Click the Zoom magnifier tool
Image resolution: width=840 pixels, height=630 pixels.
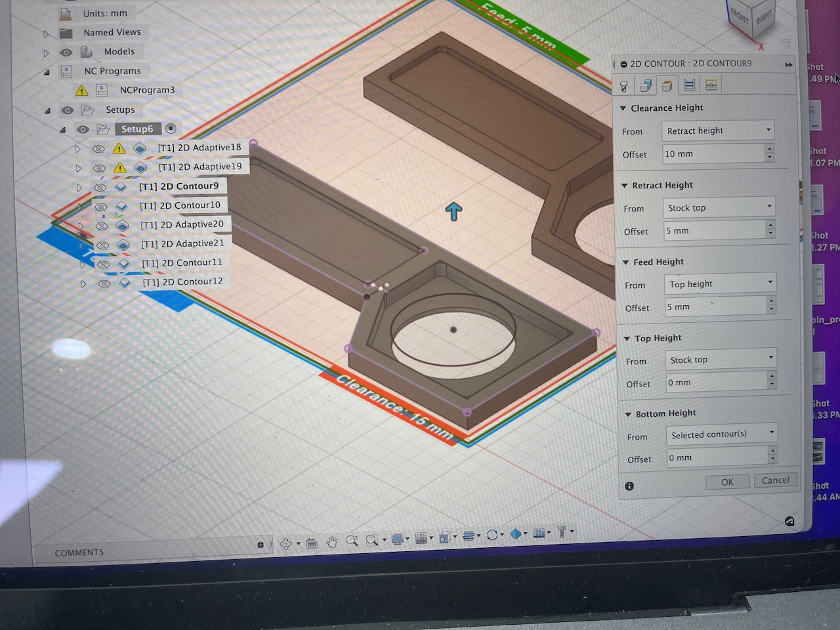[x=352, y=541]
